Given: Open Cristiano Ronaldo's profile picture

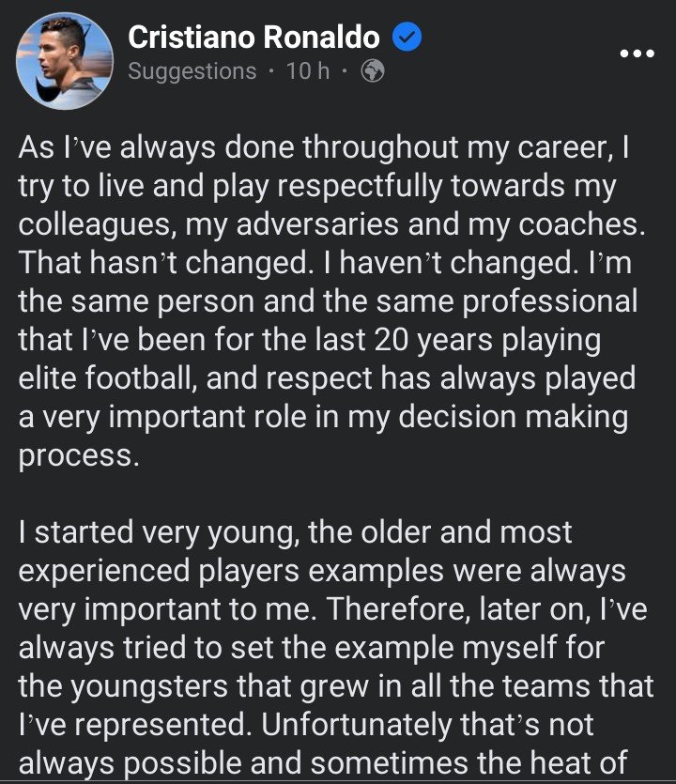Looking at the screenshot, I should pyautogui.click(x=65, y=62).
